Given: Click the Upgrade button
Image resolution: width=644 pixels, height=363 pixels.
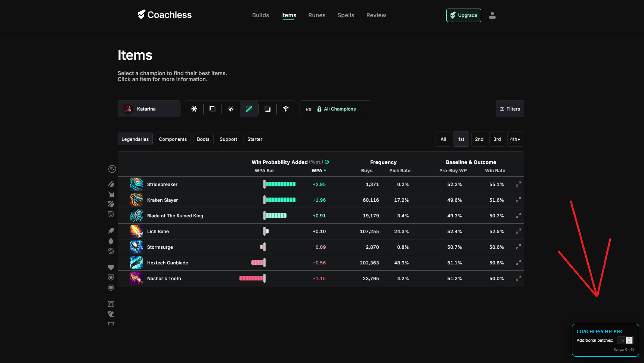Looking at the screenshot, I should 464,15.
